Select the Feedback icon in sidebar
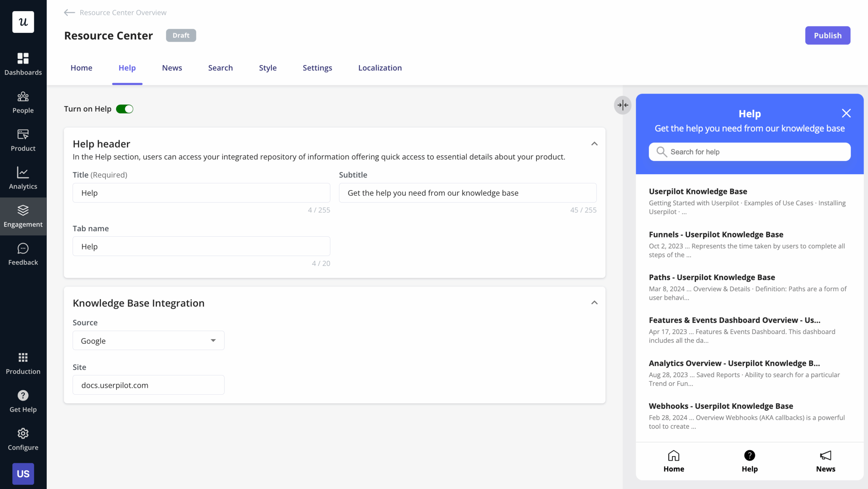This screenshot has height=489, width=868. pos(23,254)
